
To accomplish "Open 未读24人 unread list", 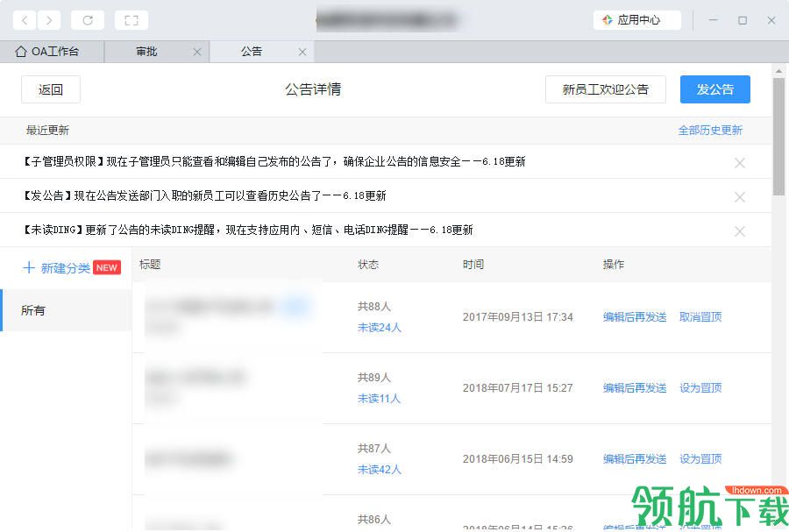I will coord(379,328).
